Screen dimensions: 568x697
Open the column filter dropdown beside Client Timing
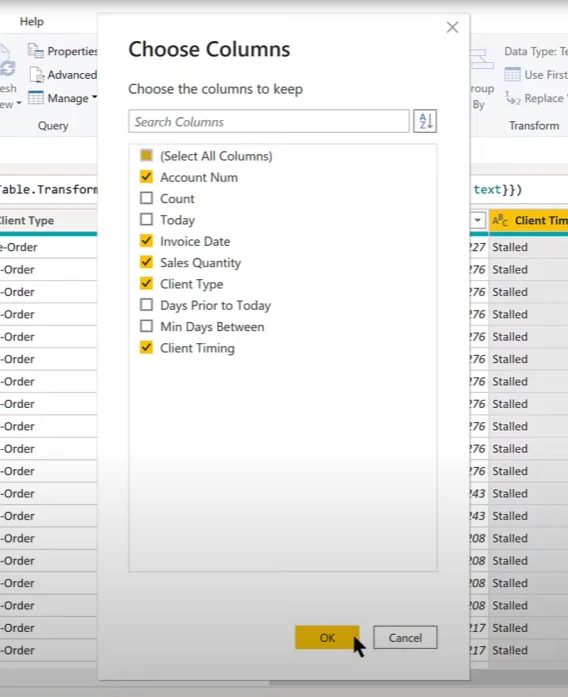point(478,220)
